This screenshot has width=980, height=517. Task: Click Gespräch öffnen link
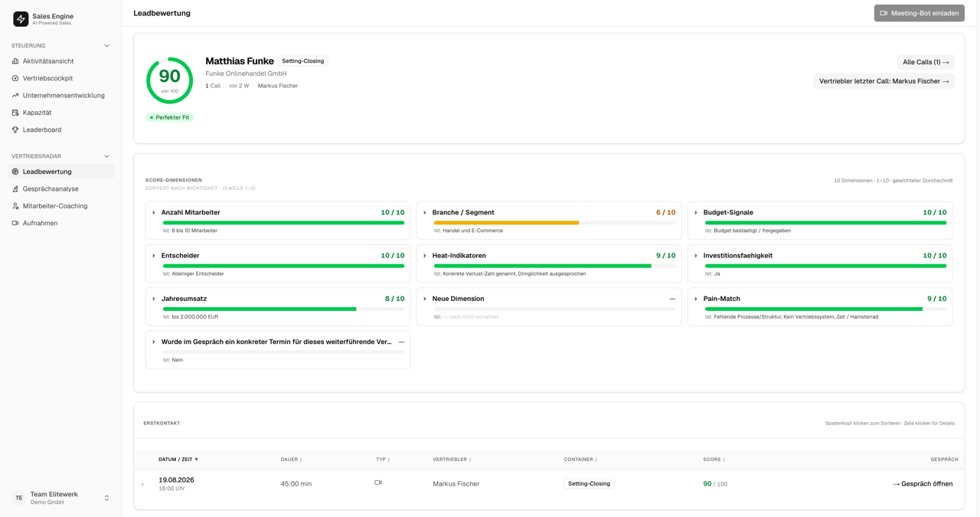923,484
